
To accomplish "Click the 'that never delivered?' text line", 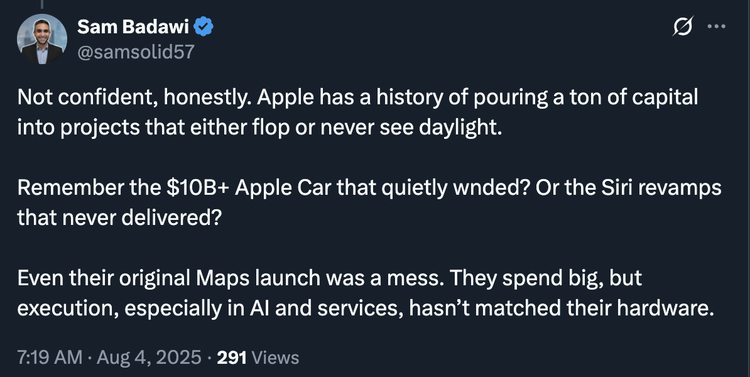I will pyautogui.click(x=120, y=218).
